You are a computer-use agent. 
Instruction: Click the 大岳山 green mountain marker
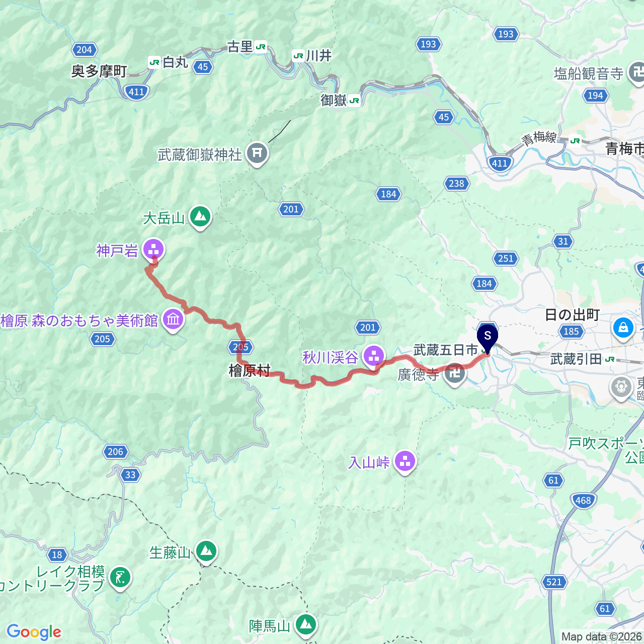pyautogui.click(x=201, y=218)
